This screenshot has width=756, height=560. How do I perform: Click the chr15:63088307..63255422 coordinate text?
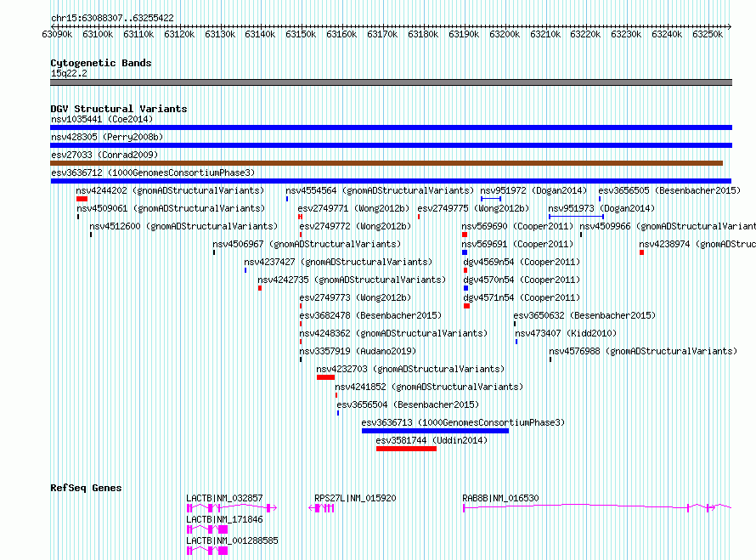(x=112, y=18)
